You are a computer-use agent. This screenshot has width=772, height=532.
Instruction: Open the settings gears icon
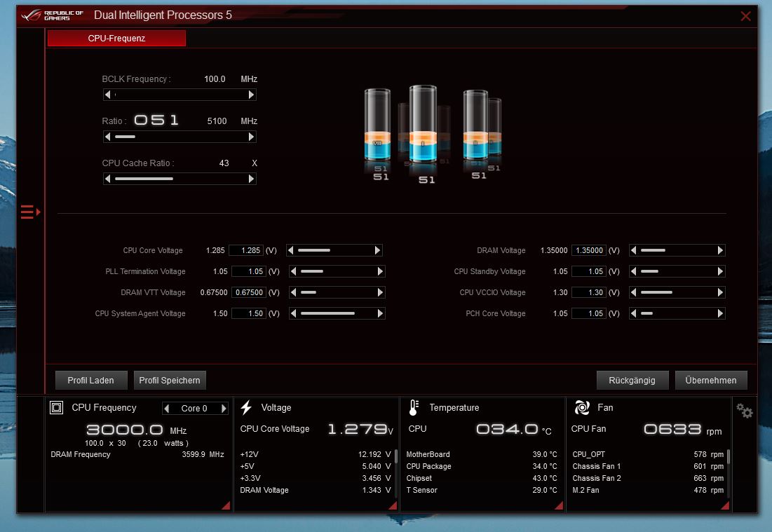[745, 411]
